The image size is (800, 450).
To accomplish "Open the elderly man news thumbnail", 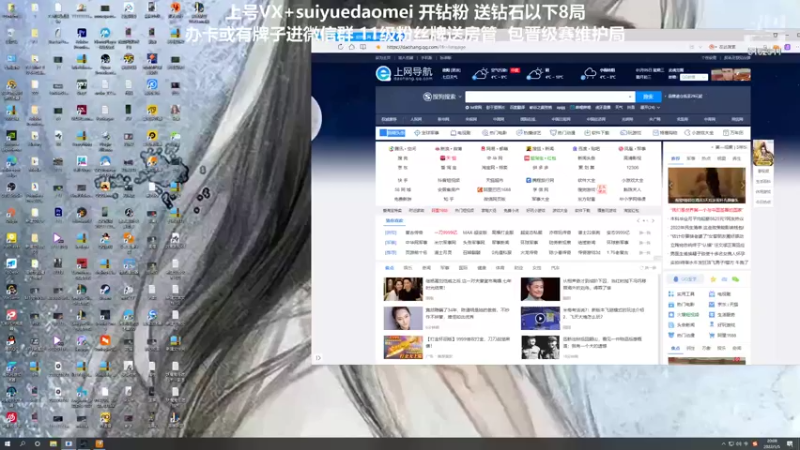I will pos(540,289).
